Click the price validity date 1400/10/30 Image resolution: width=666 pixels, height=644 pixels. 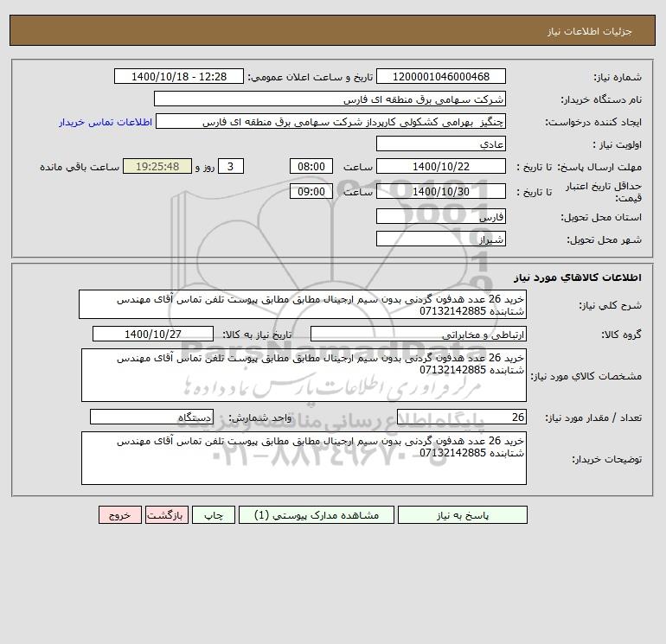[441, 191]
